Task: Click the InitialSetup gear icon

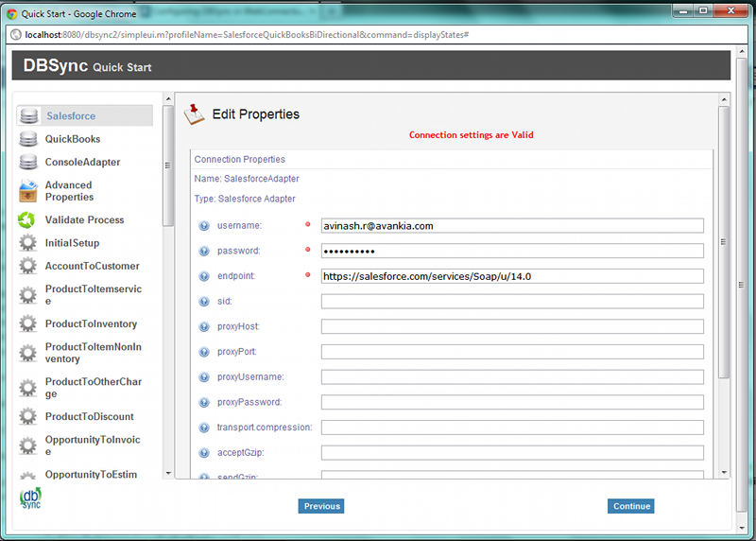Action: (28, 243)
